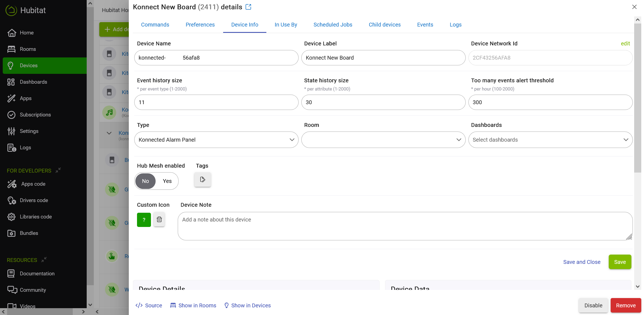Click Show in Rooms link
Viewport: 644px width, 315px height.
[193, 305]
